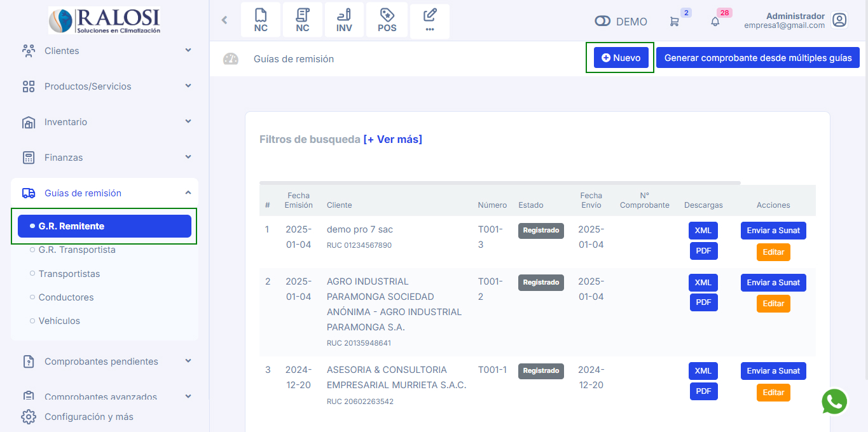Viewport: 868px width, 432px height.
Task: Open the INV inventory shortcut icon
Action: coord(344,20)
